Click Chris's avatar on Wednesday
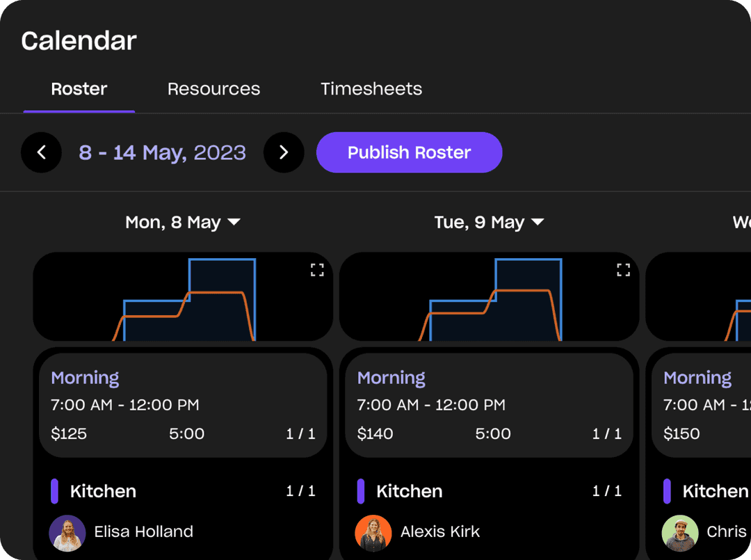751x560 pixels. click(679, 533)
